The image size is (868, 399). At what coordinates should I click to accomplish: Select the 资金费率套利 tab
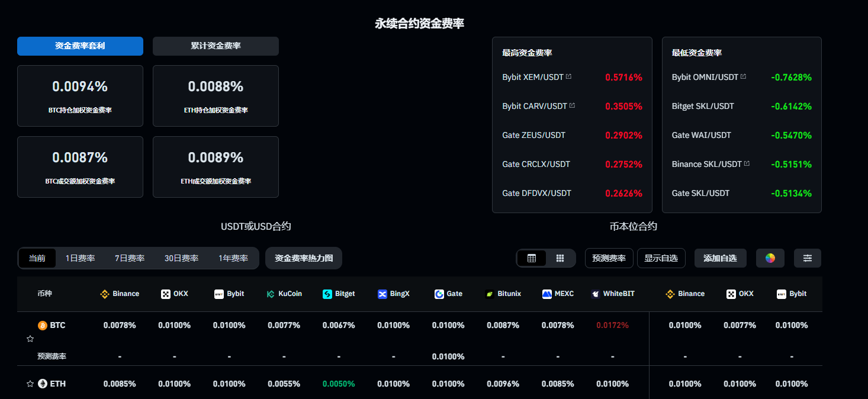pos(80,46)
